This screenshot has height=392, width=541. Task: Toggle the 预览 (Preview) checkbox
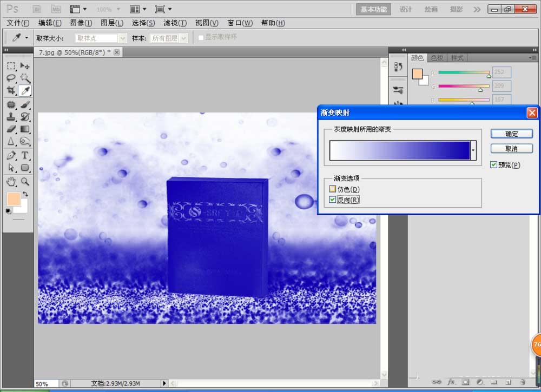493,165
